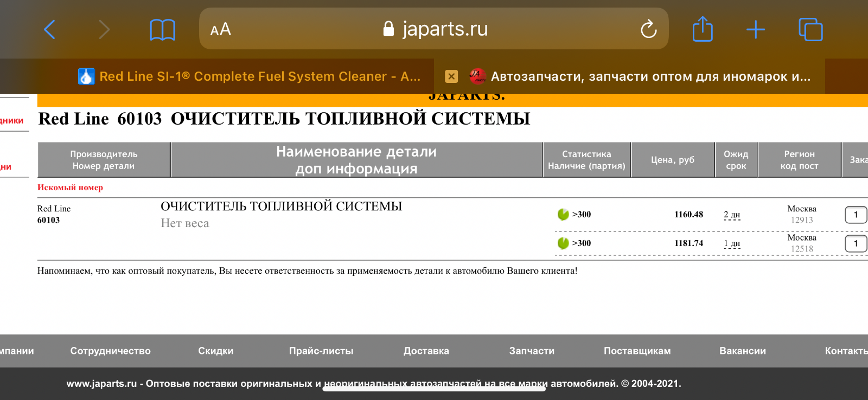
Task: Click the quantity field in the 12518 row
Action: coord(856,243)
